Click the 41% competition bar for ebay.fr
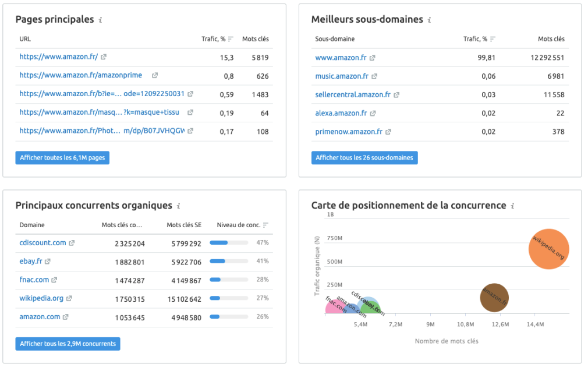Screen dimensions: 588x367 (x=229, y=261)
